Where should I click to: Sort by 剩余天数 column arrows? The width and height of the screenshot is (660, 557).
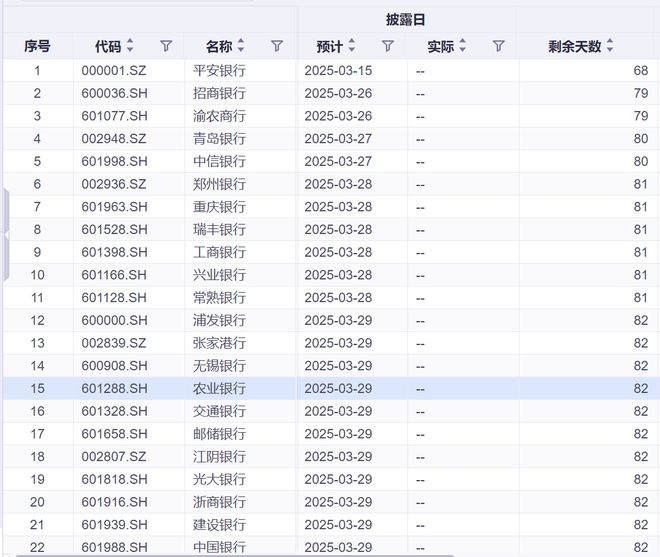click(610, 45)
